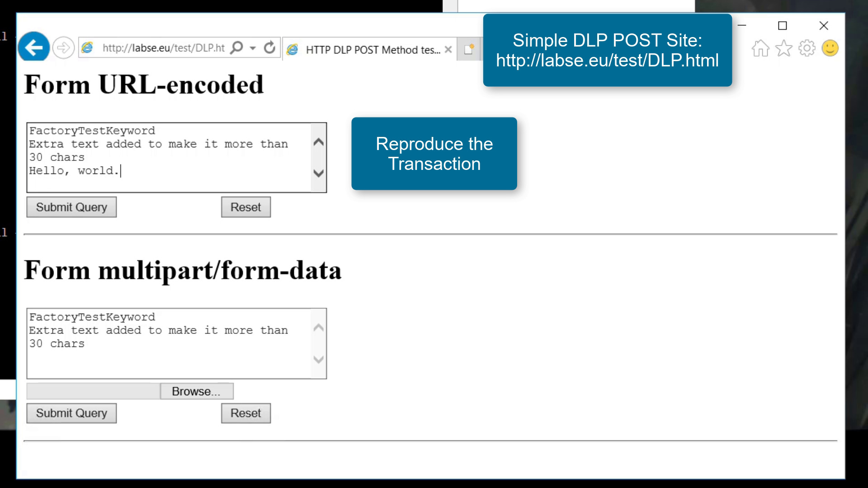
Task: Click Reset on the URL-encoded form
Action: click(245, 207)
